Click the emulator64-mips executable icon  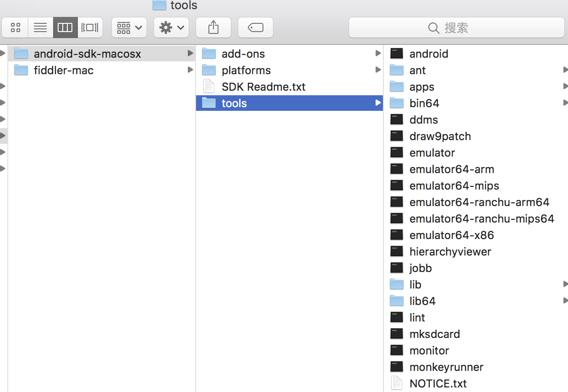[x=397, y=185]
